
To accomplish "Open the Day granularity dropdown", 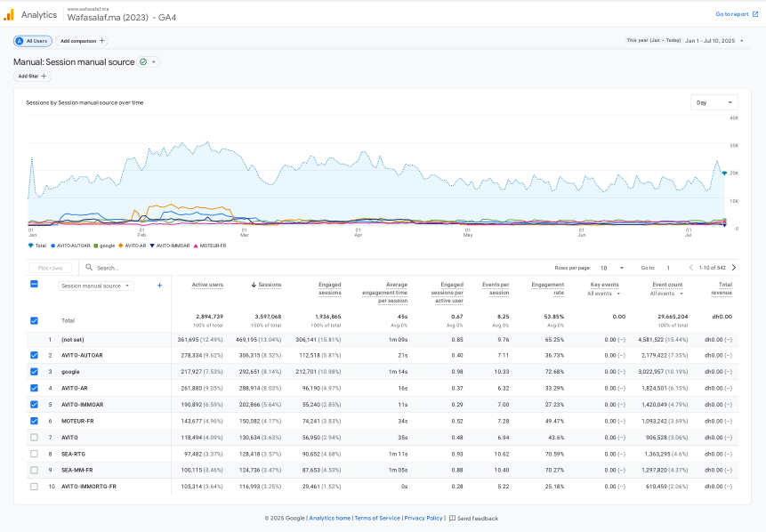I will 714,102.
